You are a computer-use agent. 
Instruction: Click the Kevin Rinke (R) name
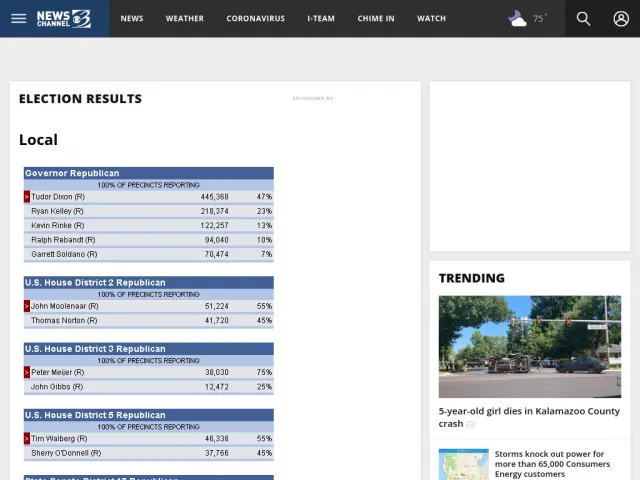pyautogui.click(x=58, y=225)
